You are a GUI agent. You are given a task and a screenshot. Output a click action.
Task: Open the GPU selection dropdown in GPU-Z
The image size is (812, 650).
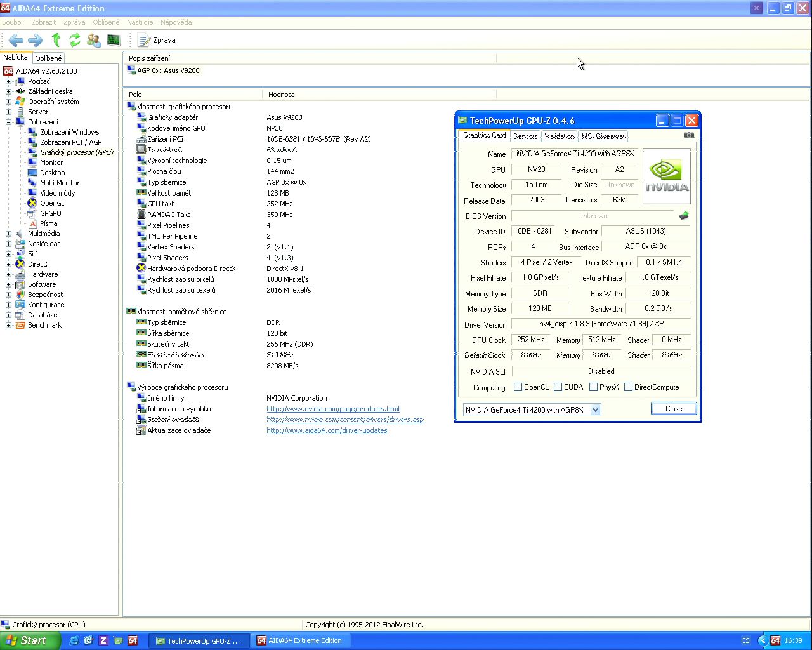click(595, 410)
